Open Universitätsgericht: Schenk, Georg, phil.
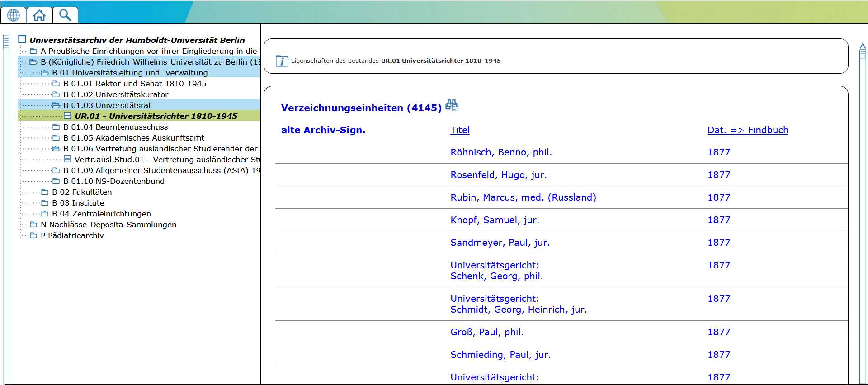 coord(496,271)
